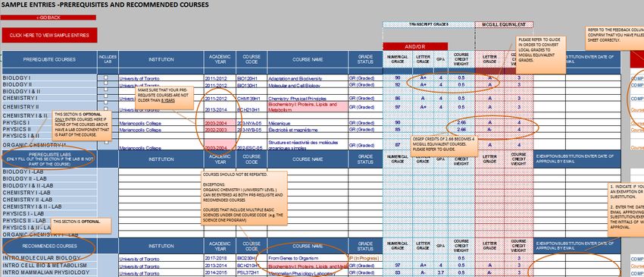This screenshot has height=277, width=644.
Task: Click the Prerequisite Courses column header
Action: coord(49,59)
